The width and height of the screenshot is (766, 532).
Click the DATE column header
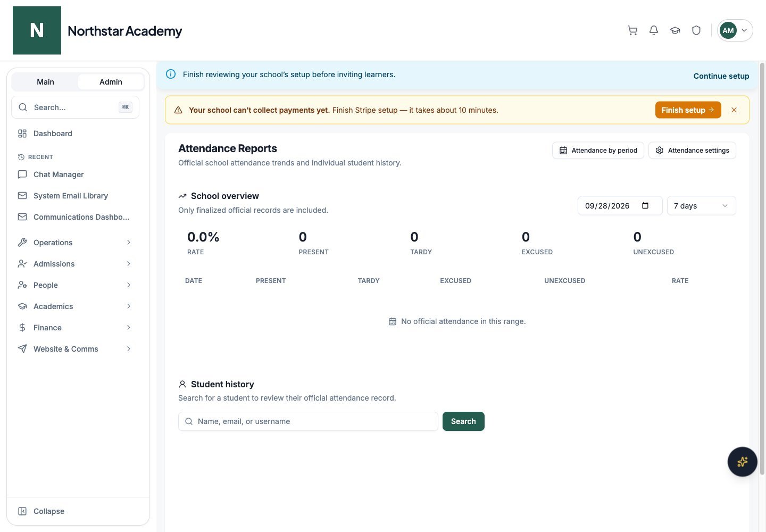point(194,281)
